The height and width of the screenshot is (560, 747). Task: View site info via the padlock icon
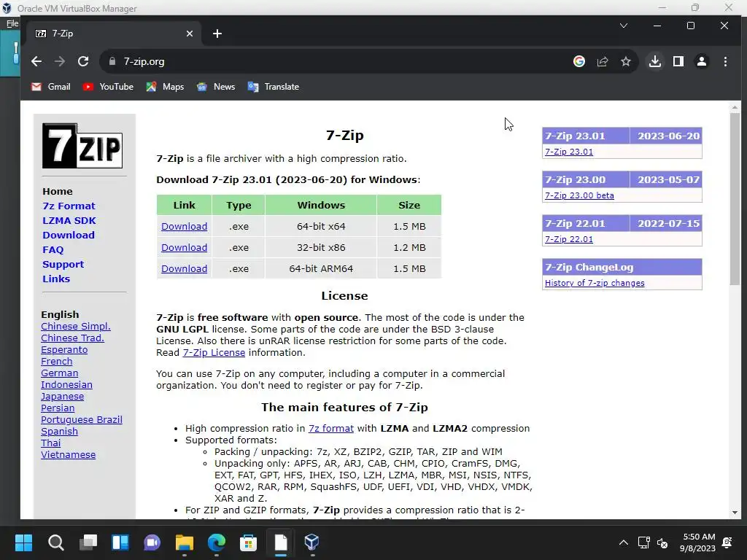[x=112, y=61]
